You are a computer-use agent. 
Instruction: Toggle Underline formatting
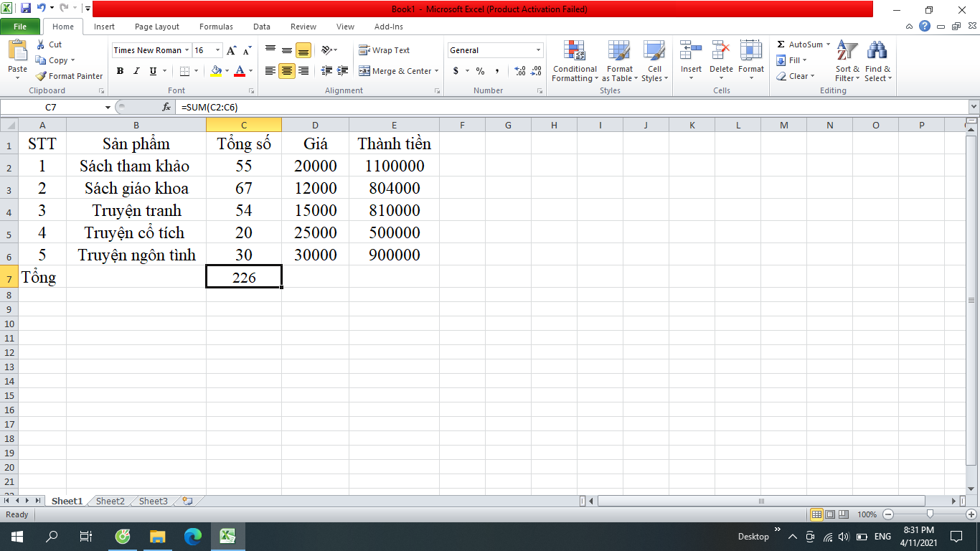coord(153,71)
